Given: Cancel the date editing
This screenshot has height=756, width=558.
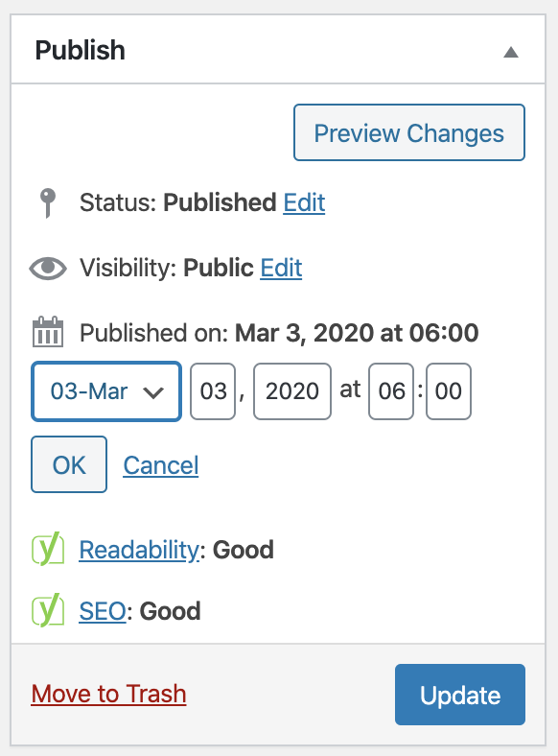Looking at the screenshot, I should (161, 465).
